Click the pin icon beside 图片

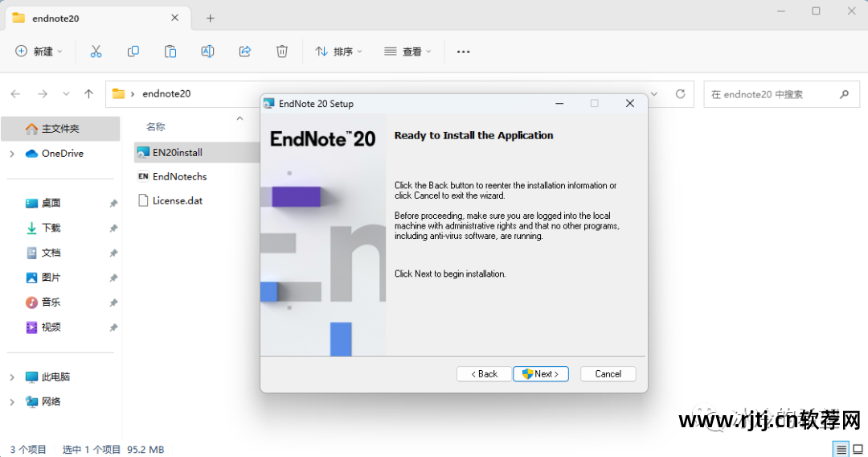(x=113, y=278)
